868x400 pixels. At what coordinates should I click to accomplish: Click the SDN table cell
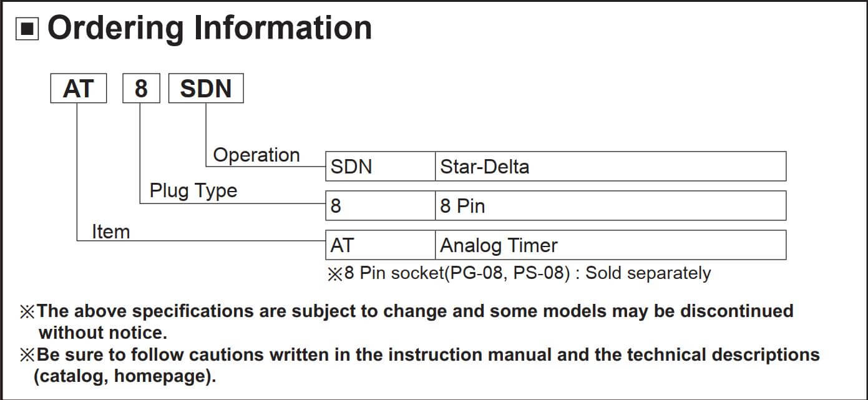point(381,166)
